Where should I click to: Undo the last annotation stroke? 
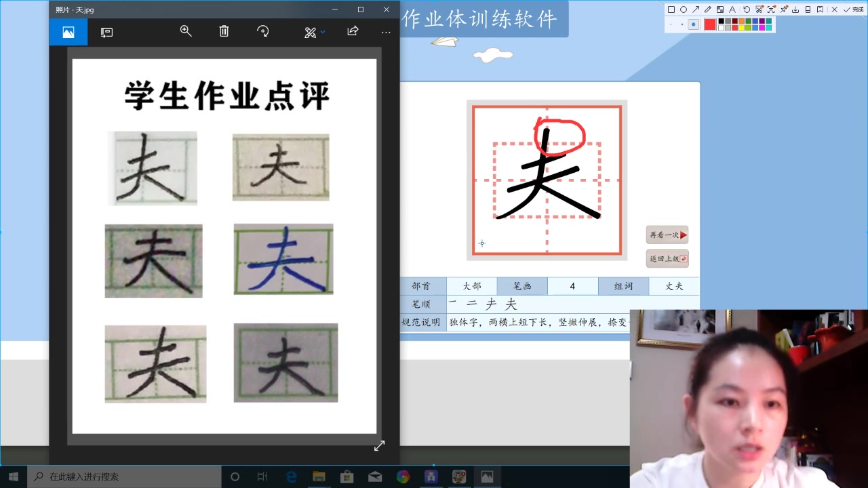[747, 9]
